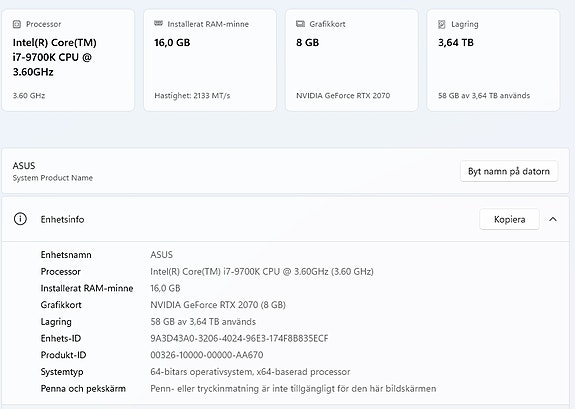575x409 pixels.
Task: Open the Processor summary card
Action: point(68,60)
